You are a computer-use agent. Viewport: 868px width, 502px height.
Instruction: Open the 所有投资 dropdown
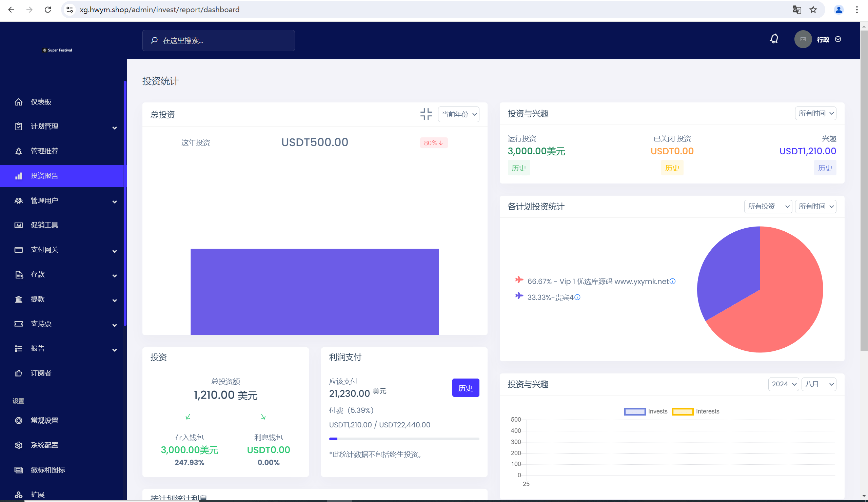click(x=768, y=206)
